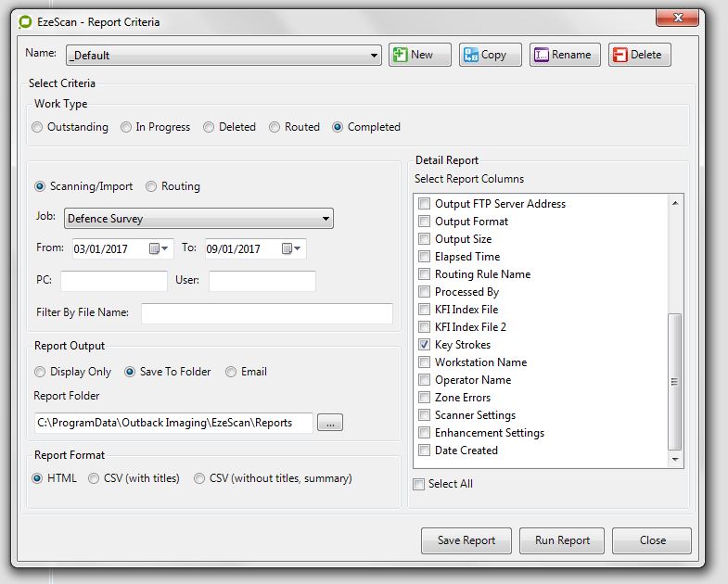Check the Output Format column

click(x=424, y=221)
